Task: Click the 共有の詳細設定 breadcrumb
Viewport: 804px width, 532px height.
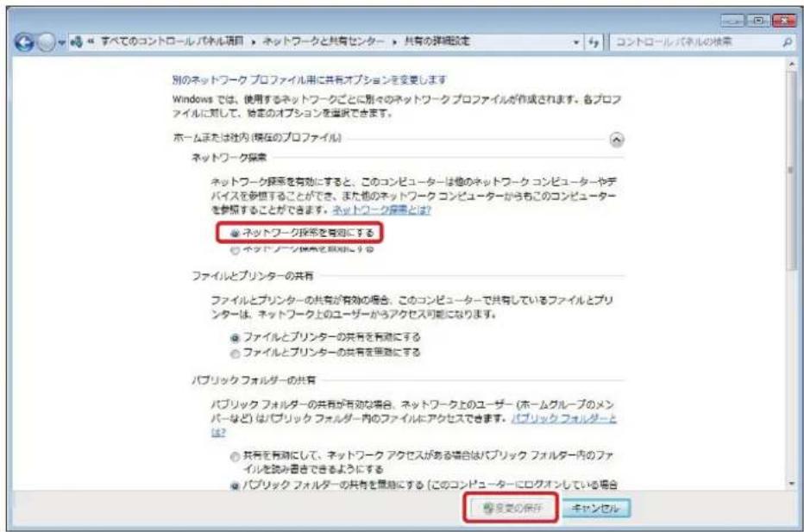Action: [x=437, y=41]
